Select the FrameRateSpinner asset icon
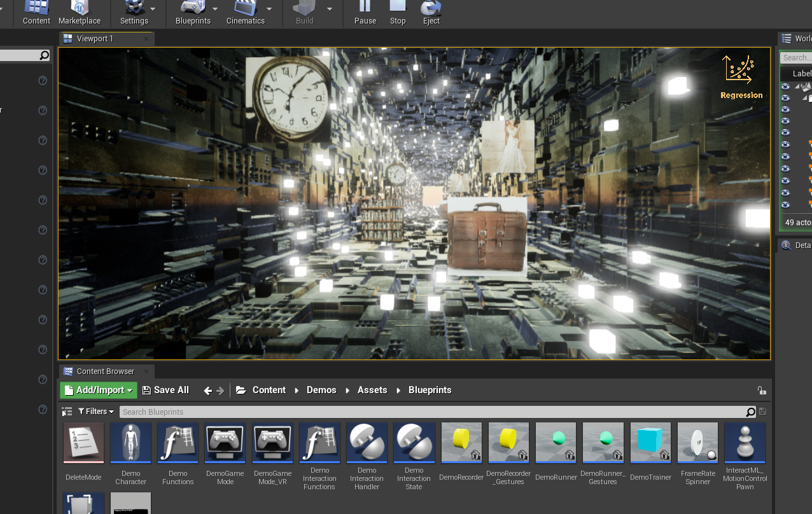812x514 pixels. (697, 443)
